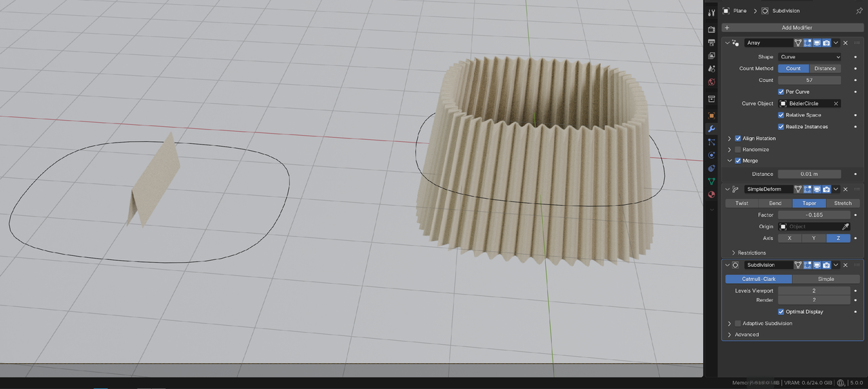Enable Adaptive Subdivision checkbox
868x389 pixels.
click(x=738, y=323)
